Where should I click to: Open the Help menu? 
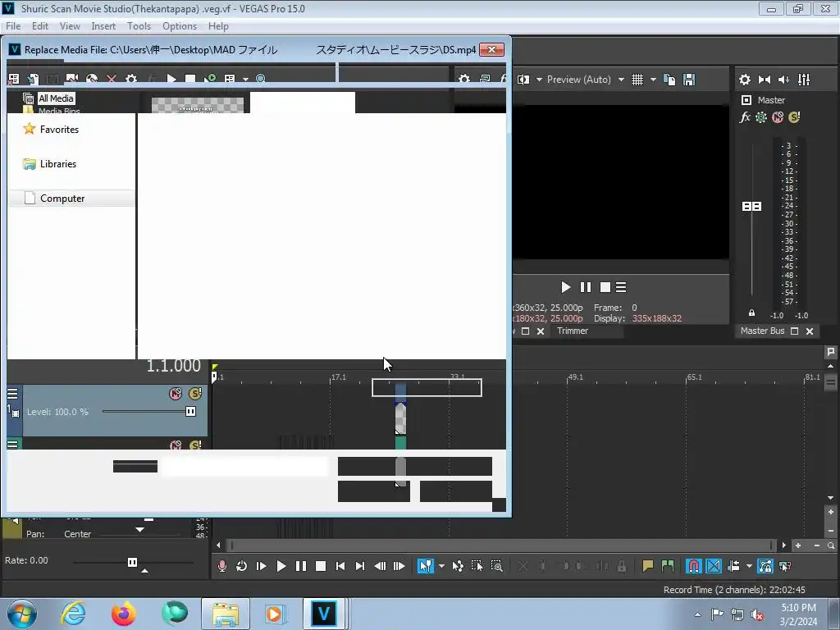[218, 25]
